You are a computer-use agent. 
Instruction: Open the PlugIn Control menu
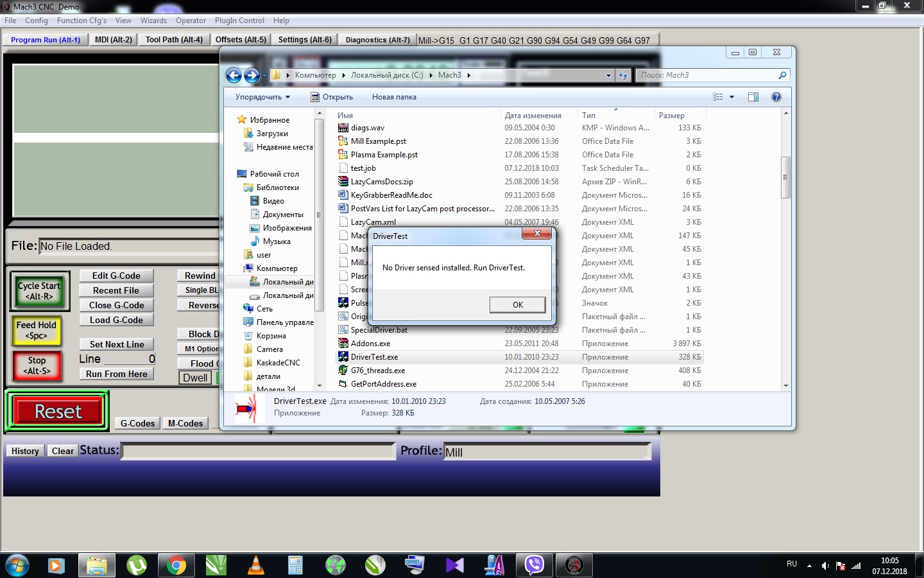[x=239, y=21]
